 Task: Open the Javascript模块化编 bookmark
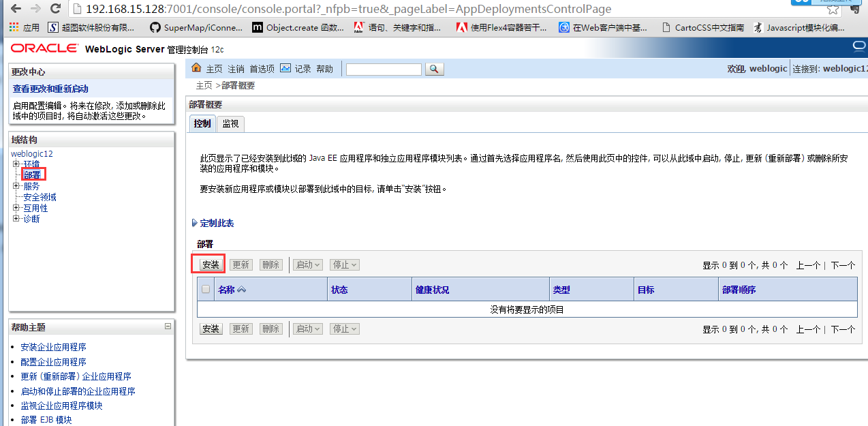pyautogui.click(x=800, y=28)
